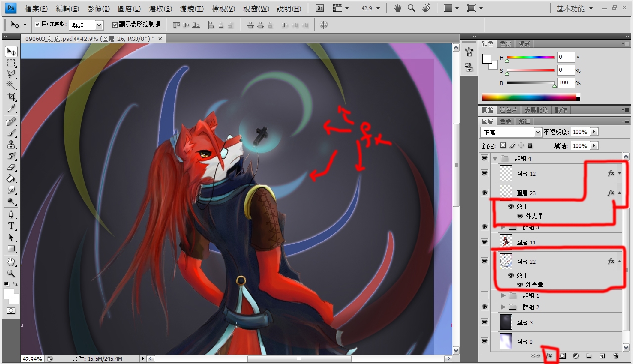Select the Crop tool
This screenshot has width=633, height=364.
(x=11, y=97)
